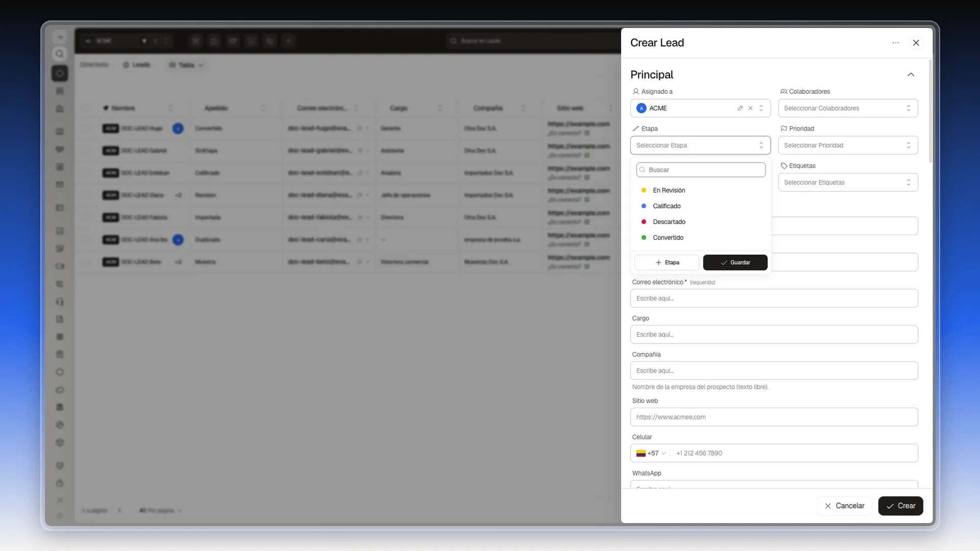
Task: Select the Calificado stage option
Action: 701,206
